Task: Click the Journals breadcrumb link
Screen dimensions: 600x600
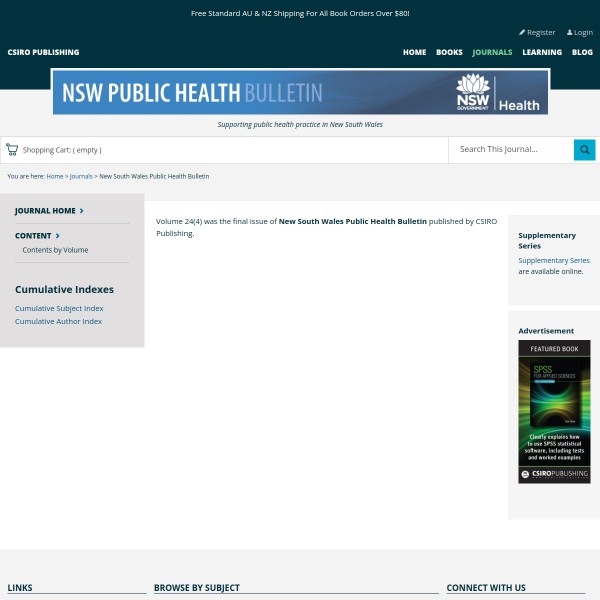Action: (80, 176)
